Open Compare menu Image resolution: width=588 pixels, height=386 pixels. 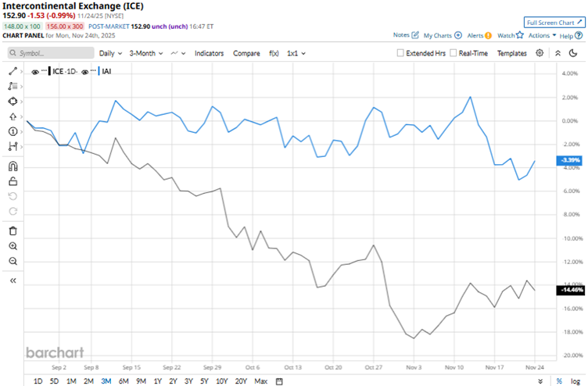coord(246,53)
